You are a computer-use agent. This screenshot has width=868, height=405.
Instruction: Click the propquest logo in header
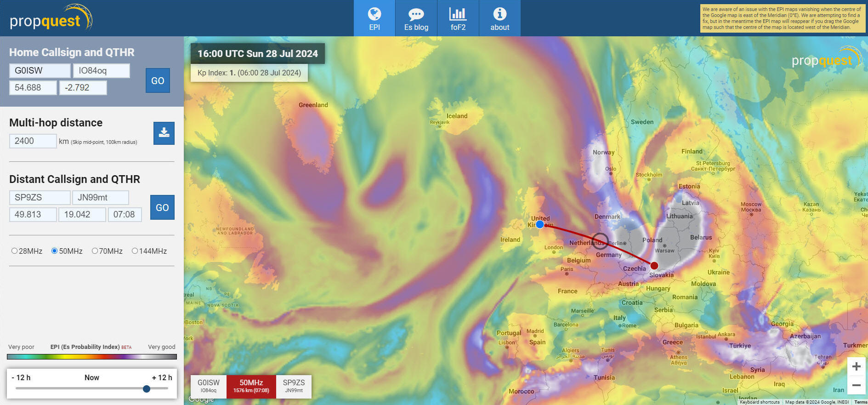coord(51,18)
